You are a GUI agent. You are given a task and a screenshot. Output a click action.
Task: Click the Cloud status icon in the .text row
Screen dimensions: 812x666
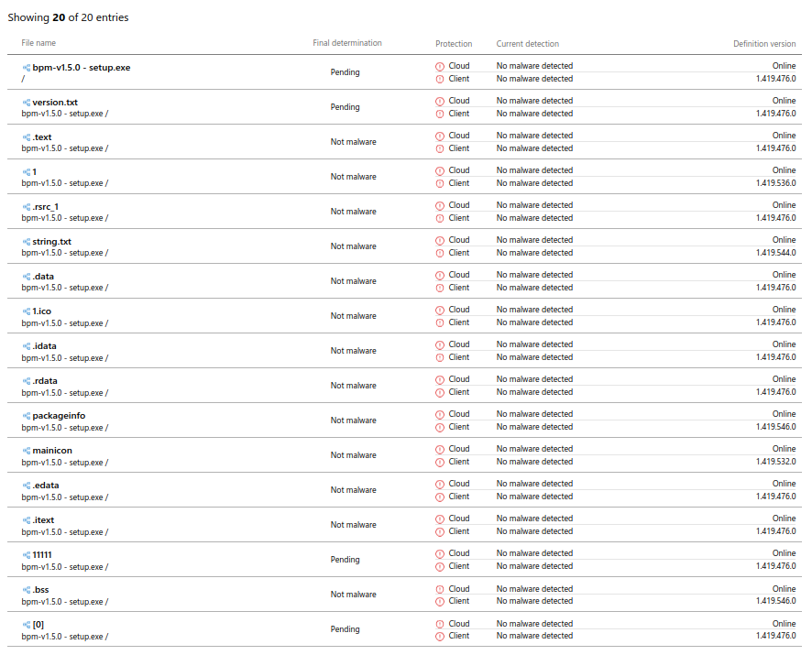pos(440,136)
